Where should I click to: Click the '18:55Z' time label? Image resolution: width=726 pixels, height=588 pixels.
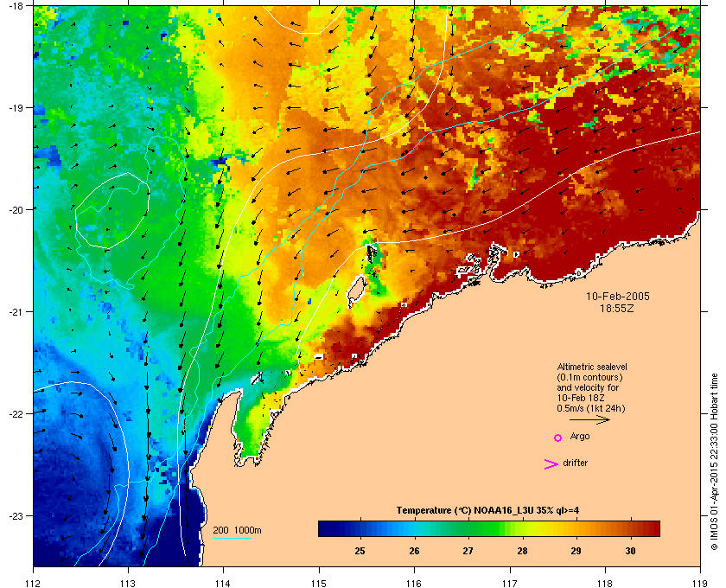click(x=617, y=308)
